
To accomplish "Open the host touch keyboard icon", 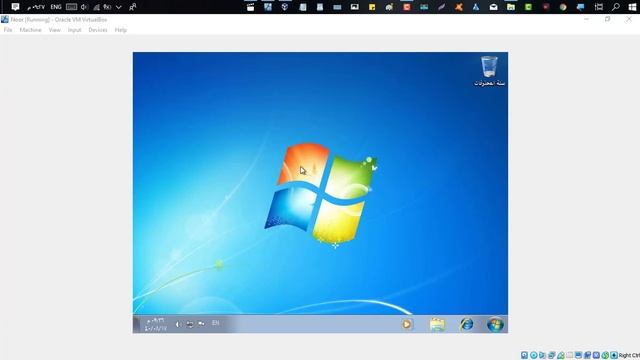I will [71, 7].
